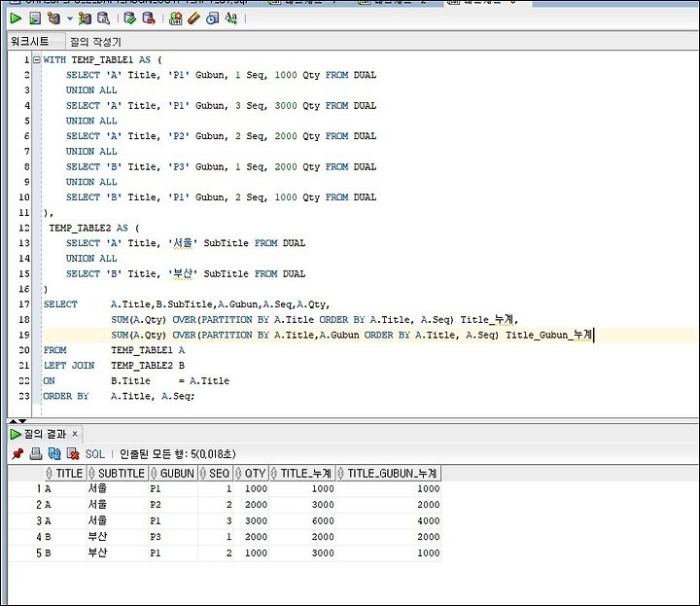The height and width of the screenshot is (606, 700).
Task: Sort by the TITLE_GUBUN_누계 column header
Action: point(388,474)
